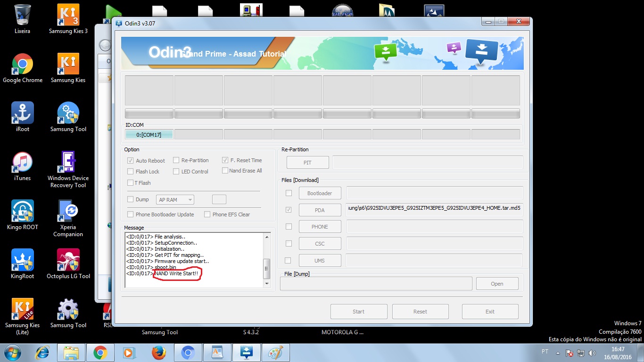Open the Lixeira recycle bin icon

point(22,19)
